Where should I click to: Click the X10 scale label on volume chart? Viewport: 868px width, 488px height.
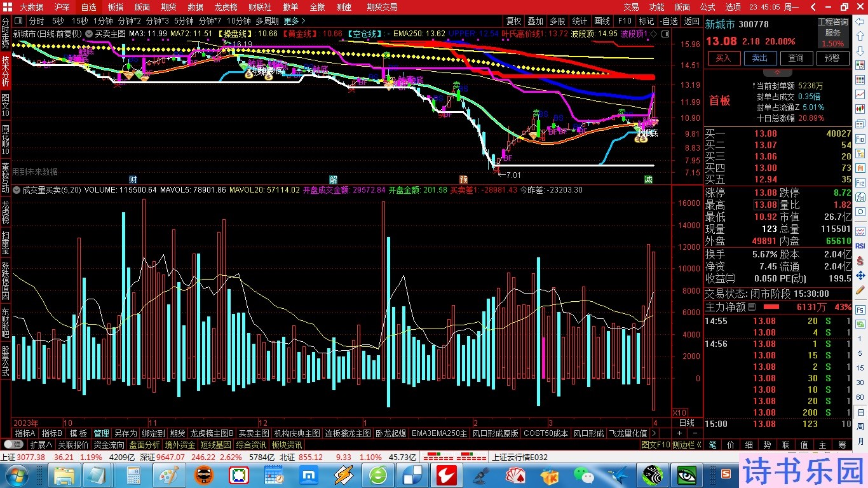coord(680,412)
